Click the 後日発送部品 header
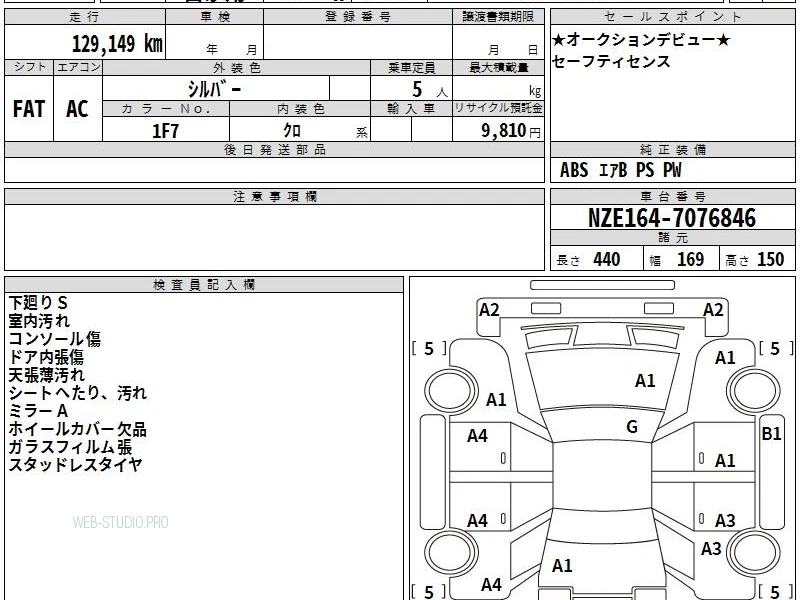Screen dimensions: 800x600 pos(274,150)
